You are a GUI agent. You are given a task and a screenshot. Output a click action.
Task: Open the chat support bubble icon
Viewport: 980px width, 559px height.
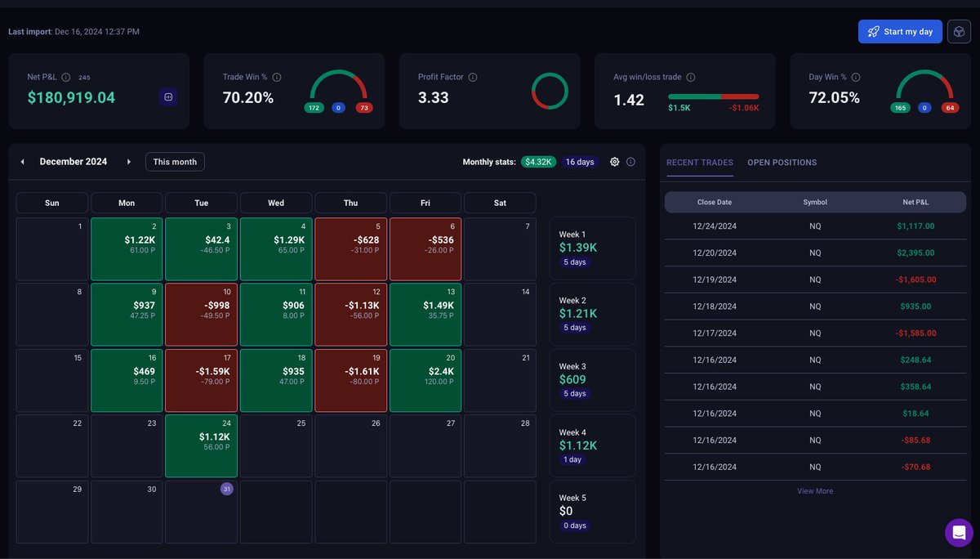coord(959,533)
